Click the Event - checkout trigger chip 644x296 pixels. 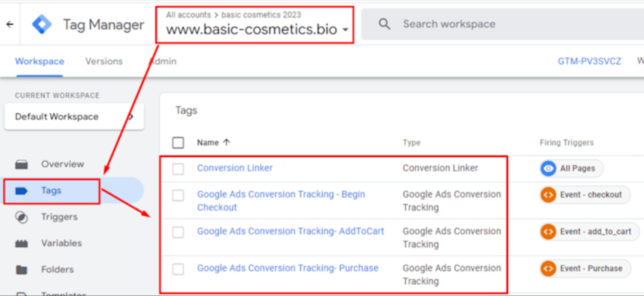click(585, 195)
